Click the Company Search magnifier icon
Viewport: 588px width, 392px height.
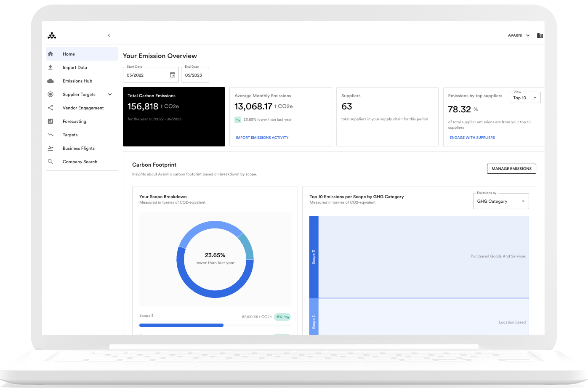coord(51,162)
